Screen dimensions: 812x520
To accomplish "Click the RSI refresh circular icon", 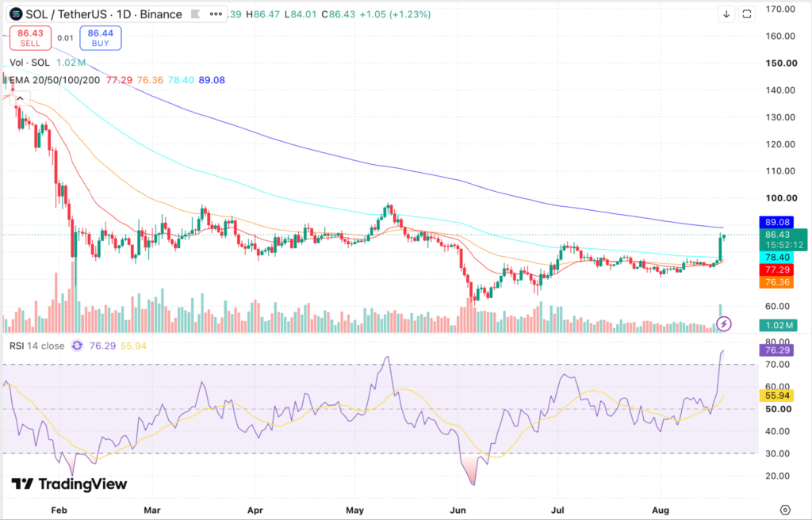I will click(77, 346).
